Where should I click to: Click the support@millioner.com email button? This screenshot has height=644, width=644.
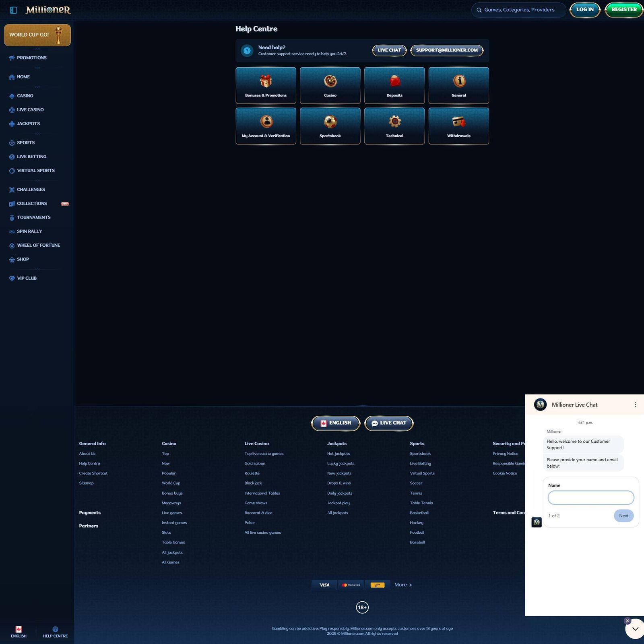447,50
